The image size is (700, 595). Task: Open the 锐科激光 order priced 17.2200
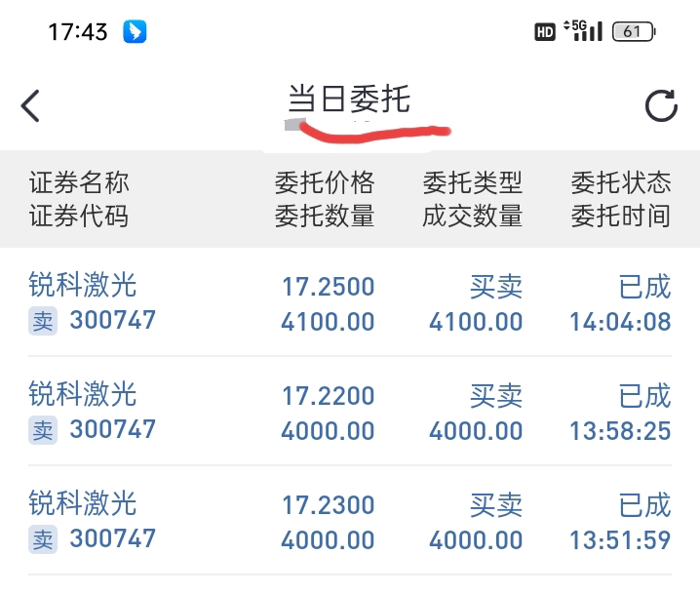tap(350, 411)
